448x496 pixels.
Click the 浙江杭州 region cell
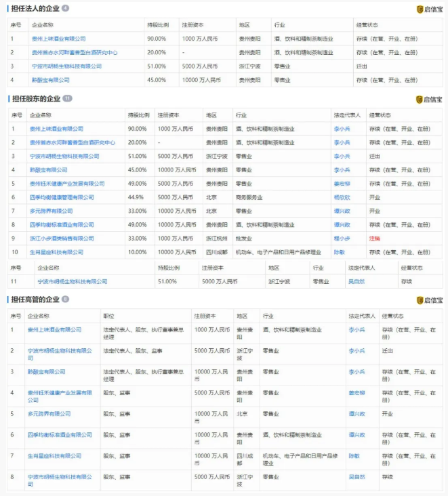click(x=217, y=239)
